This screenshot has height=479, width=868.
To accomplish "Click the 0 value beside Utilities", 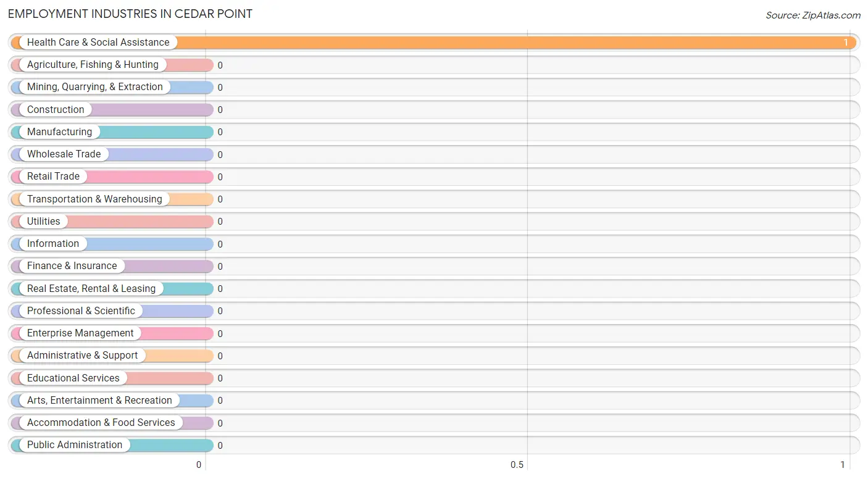I will pyautogui.click(x=220, y=222).
